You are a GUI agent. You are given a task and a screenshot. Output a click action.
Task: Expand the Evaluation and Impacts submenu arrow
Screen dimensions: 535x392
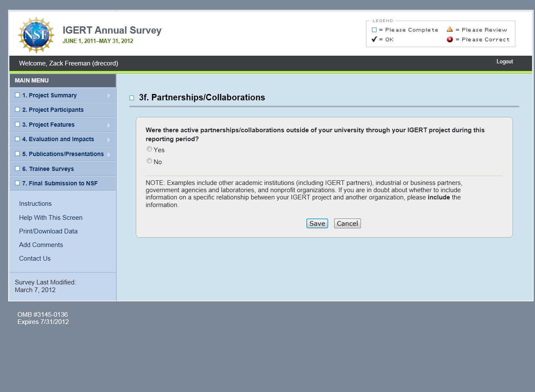[109, 139]
